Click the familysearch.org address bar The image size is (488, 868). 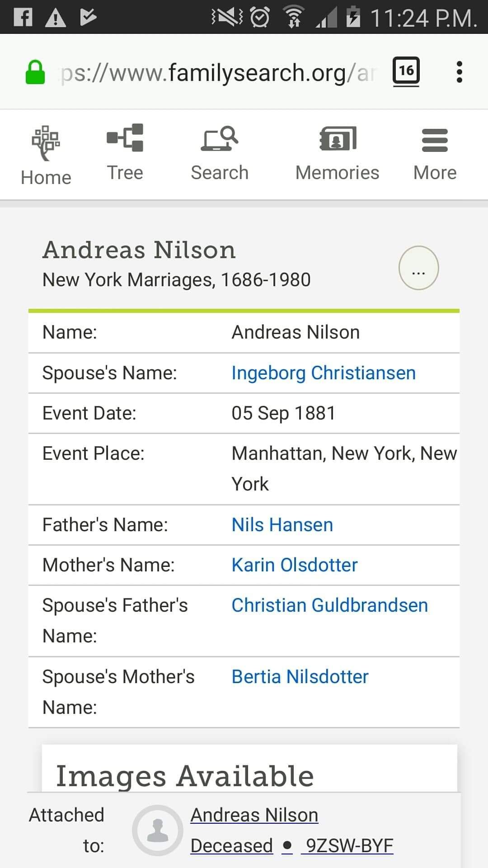coord(217,73)
